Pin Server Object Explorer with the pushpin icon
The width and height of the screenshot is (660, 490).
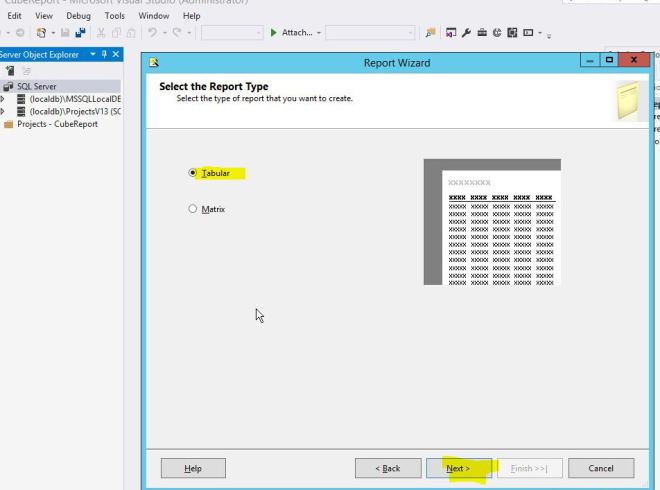point(105,53)
